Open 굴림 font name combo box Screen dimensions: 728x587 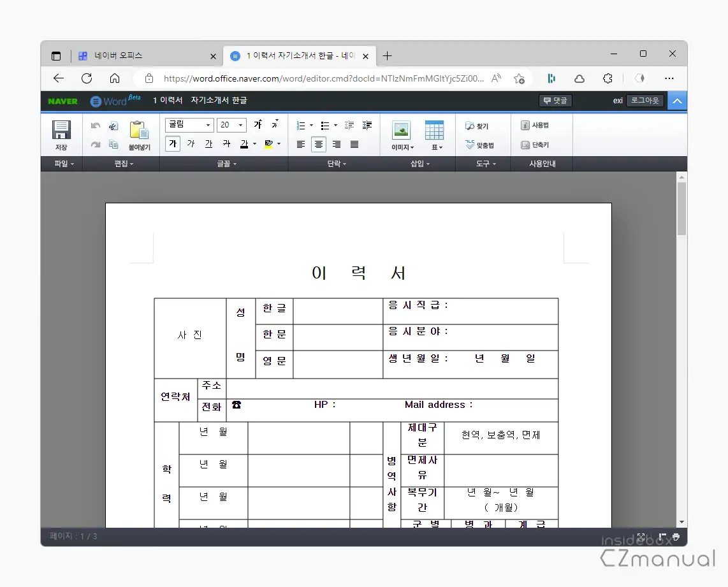coord(189,125)
